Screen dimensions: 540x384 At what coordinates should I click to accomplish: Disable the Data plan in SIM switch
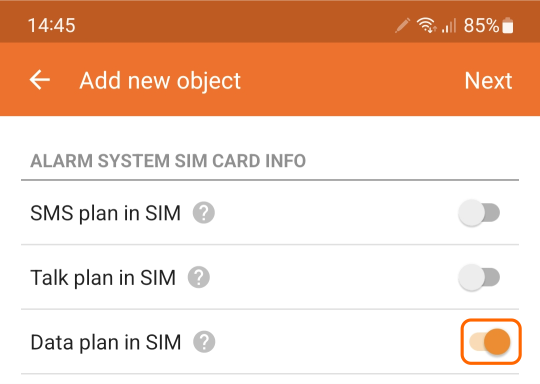click(491, 342)
